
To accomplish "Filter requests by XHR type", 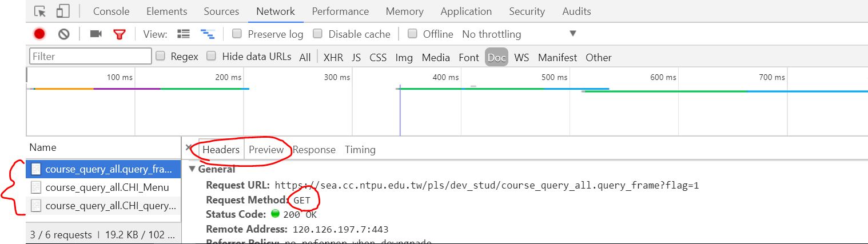I will pyautogui.click(x=333, y=57).
